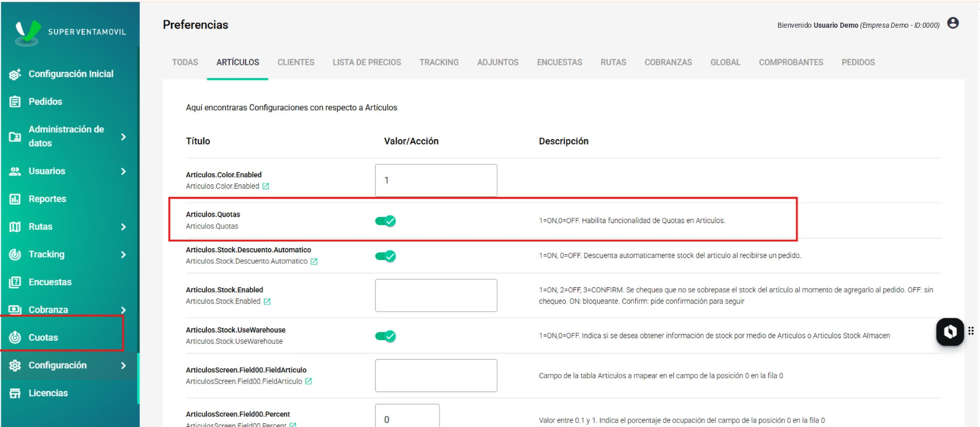Click the Configuración Inicial gear icon
The height and width of the screenshot is (427, 980).
point(15,74)
